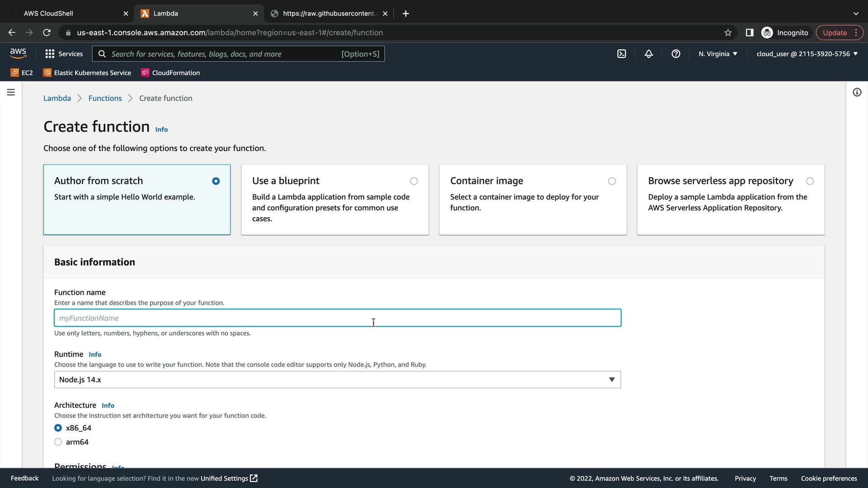The image size is (868, 488).
Task: Open the Services grid menu
Action: 64,54
